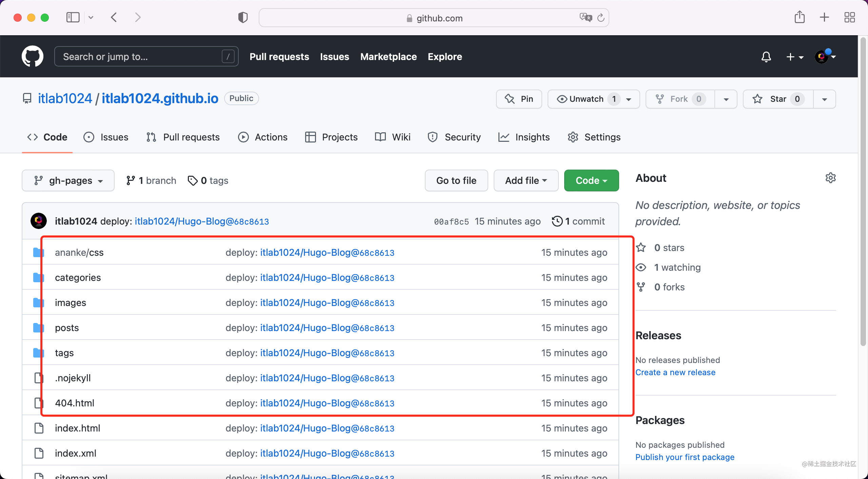Open the notifications bell
Screen dimensions: 868x479
[x=766, y=57]
